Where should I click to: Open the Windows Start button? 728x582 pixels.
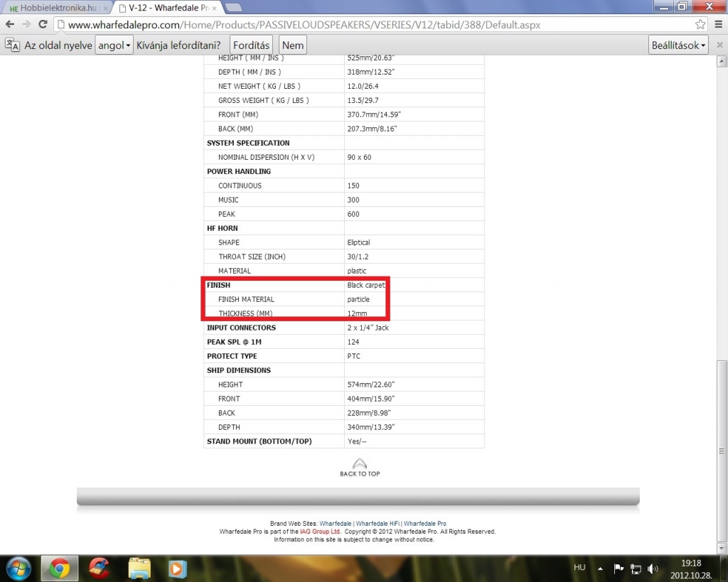coord(18,568)
